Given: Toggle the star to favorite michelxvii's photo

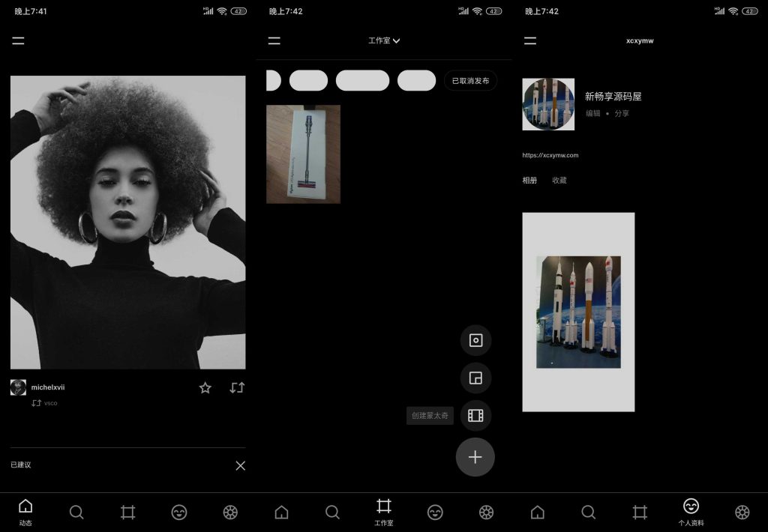Looking at the screenshot, I should (x=205, y=387).
